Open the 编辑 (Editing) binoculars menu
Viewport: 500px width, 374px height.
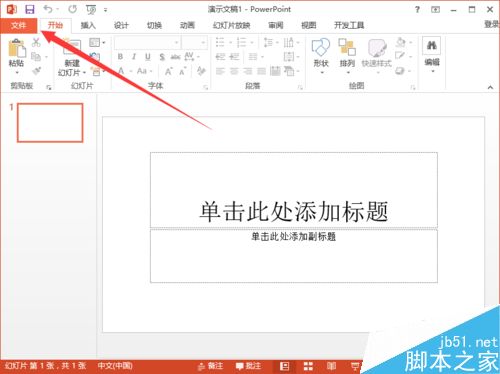[432, 55]
